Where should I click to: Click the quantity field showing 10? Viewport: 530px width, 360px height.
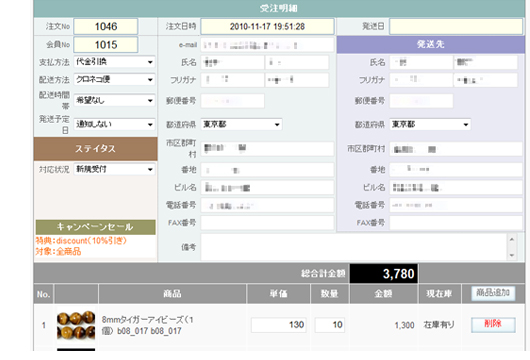330,325
